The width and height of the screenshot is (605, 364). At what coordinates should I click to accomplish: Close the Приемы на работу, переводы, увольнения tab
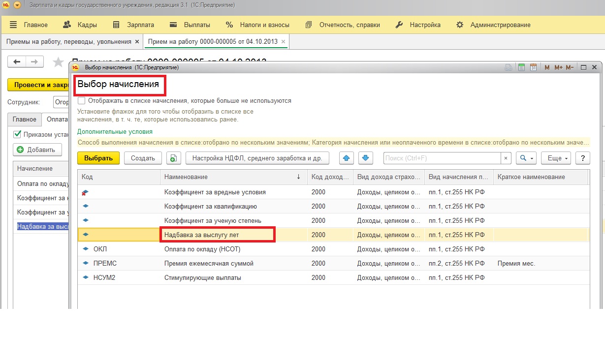(x=137, y=42)
